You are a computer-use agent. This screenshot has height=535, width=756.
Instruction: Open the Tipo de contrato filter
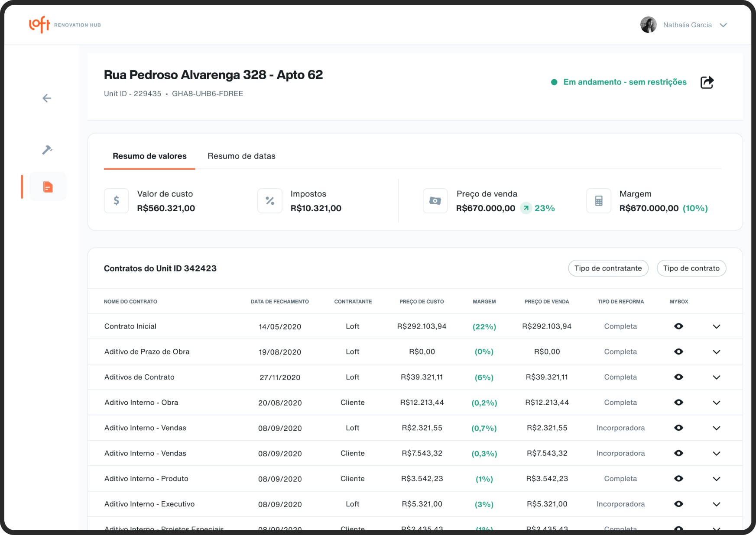[691, 268]
